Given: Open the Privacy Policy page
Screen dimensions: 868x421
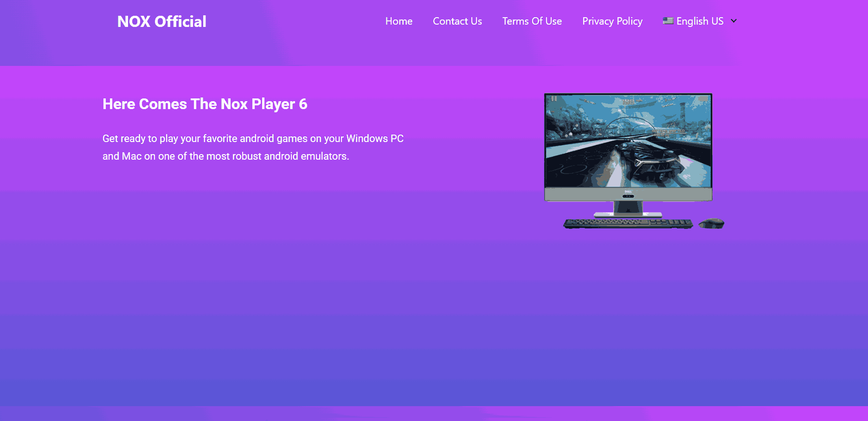Looking at the screenshot, I should click(612, 21).
